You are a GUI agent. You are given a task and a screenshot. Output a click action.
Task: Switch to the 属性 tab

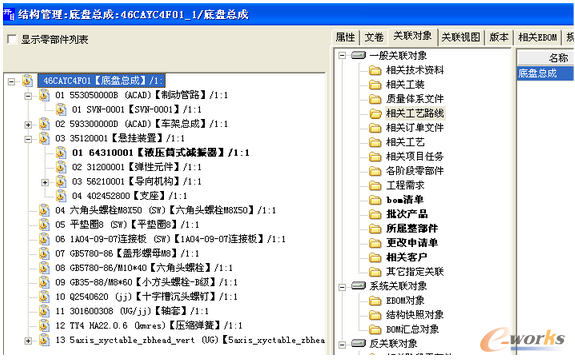tap(345, 37)
